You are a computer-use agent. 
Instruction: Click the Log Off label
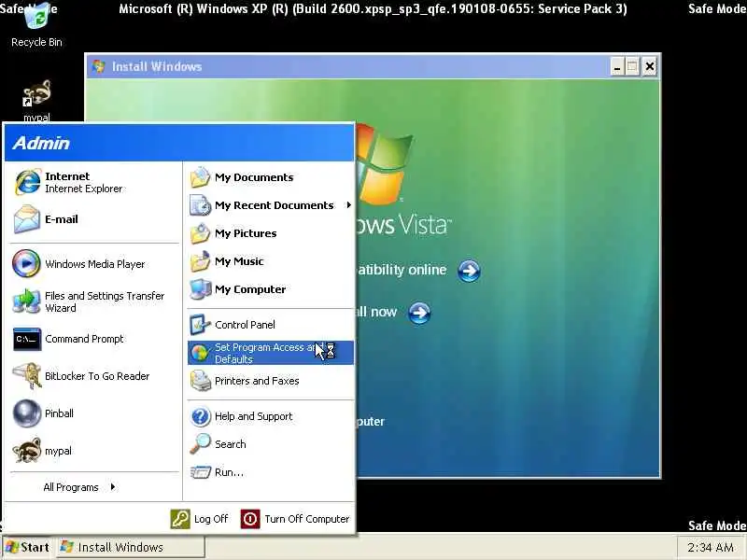[211, 519]
